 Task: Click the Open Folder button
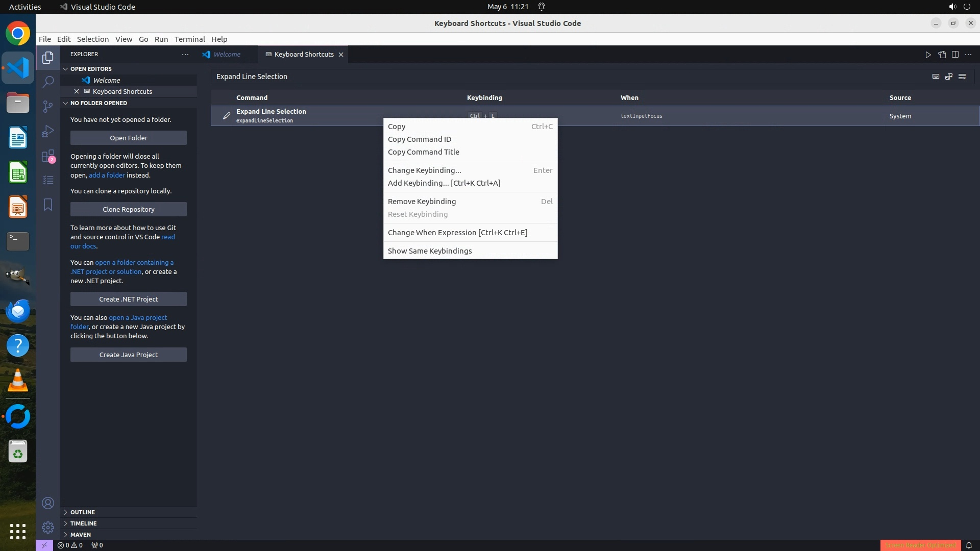click(129, 138)
